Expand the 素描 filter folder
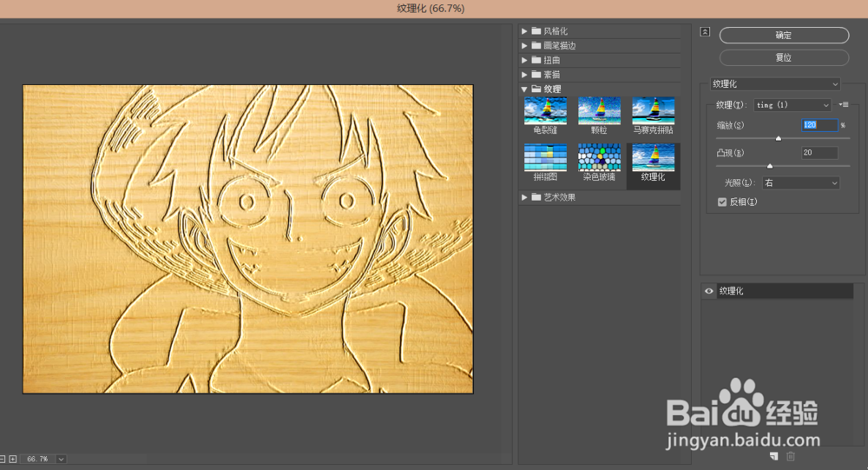Screen dimensions: 868x470 pos(524,74)
